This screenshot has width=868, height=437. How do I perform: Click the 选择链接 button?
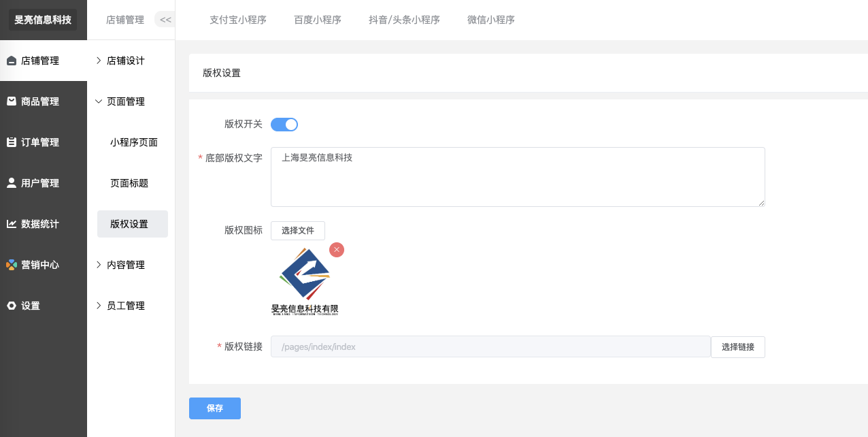[738, 347]
